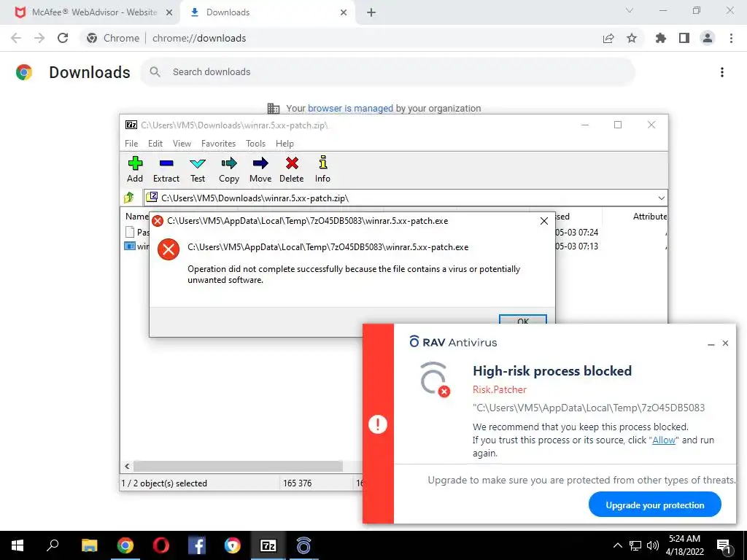Click the Chrome back arrow
747x560 pixels.
[16, 38]
